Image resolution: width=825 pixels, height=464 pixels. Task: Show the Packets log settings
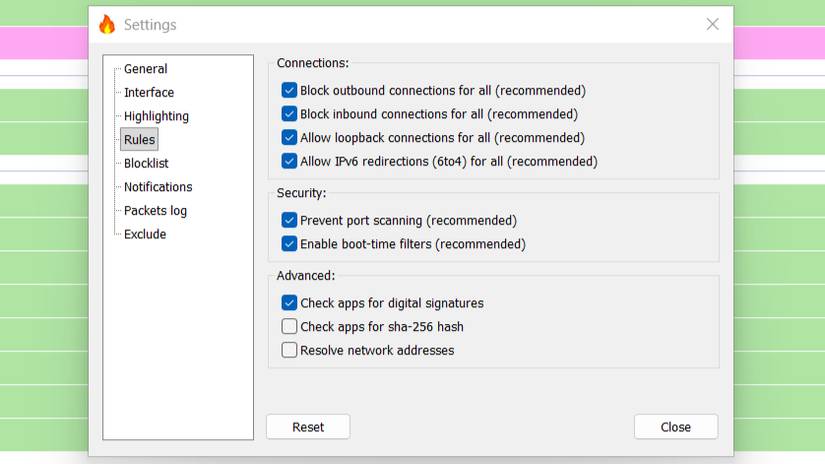[155, 211]
